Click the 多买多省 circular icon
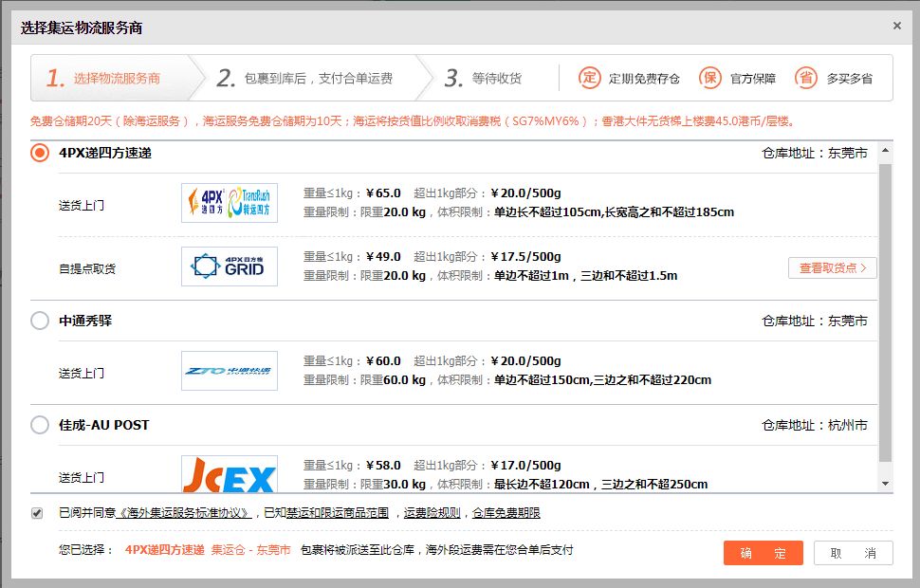Viewport: 920px width, 588px height. click(807, 79)
